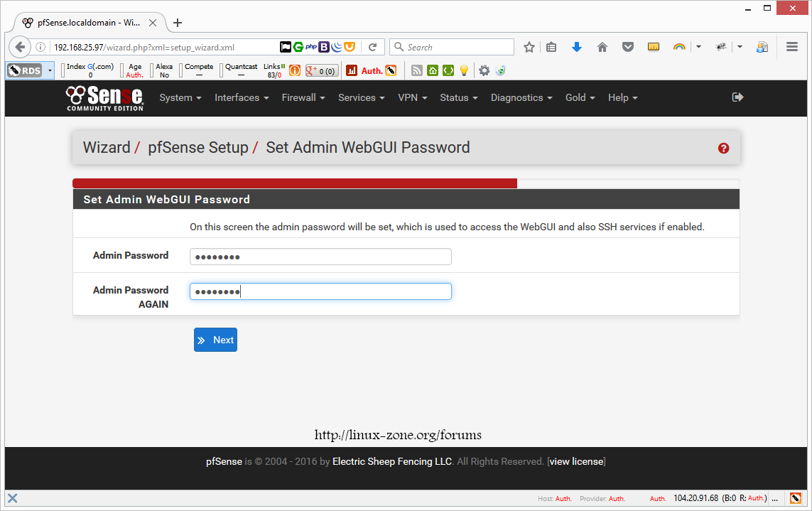Click the browser back arrow button
Image resolution: width=812 pixels, height=511 pixels.
click(20, 47)
